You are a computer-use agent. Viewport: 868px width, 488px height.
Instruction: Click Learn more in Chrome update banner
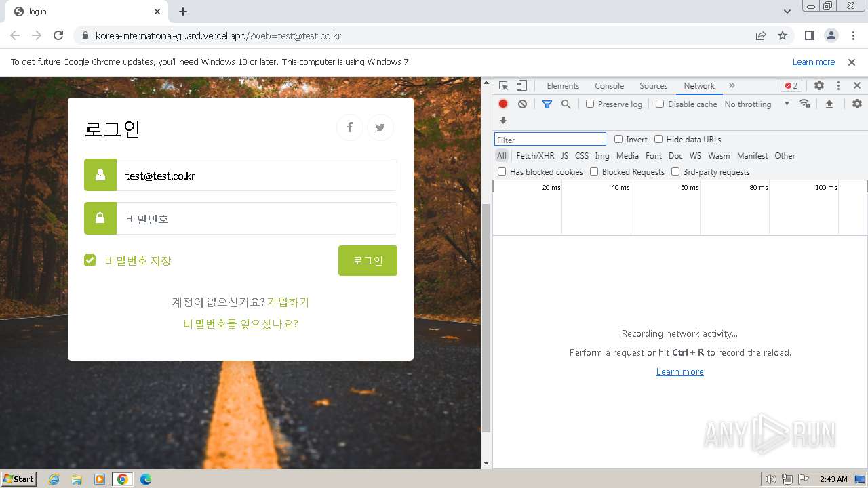pos(814,62)
